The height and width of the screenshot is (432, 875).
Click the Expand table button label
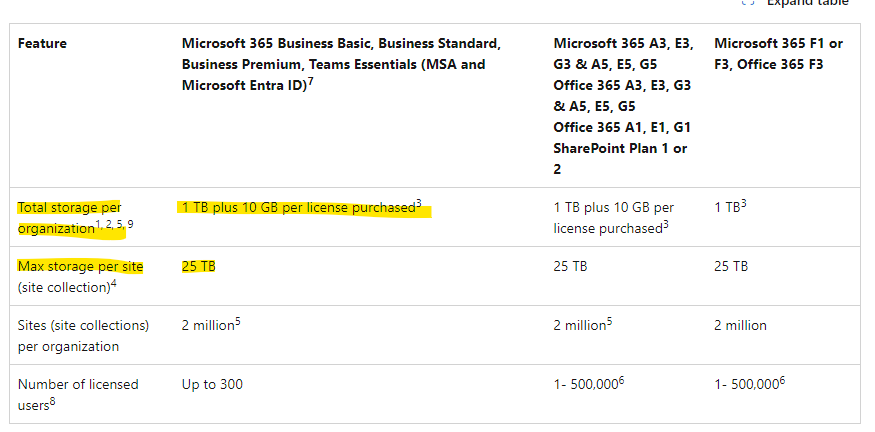tap(808, 3)
